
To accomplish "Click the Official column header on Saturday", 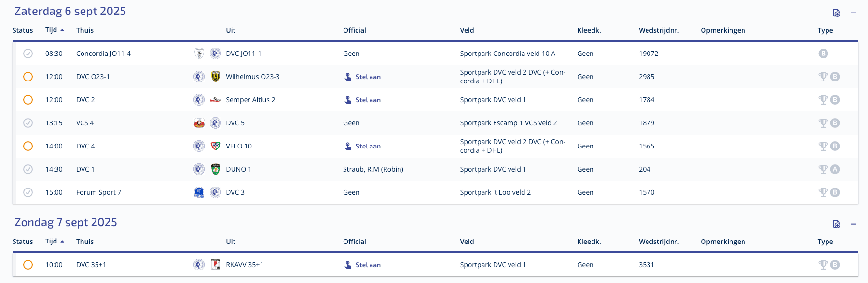I will coord(355,30).
